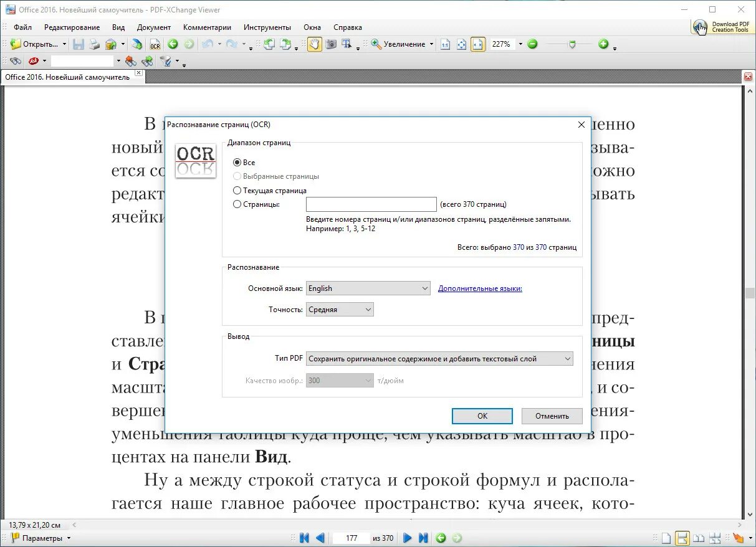Open the Инструменты menu

[267, 27]
